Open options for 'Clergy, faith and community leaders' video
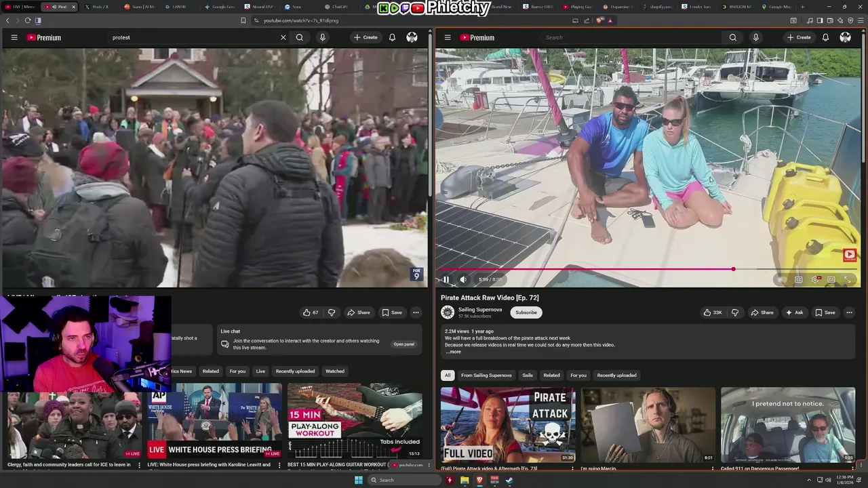The image size is (868, 488). [x=139, y=465]
